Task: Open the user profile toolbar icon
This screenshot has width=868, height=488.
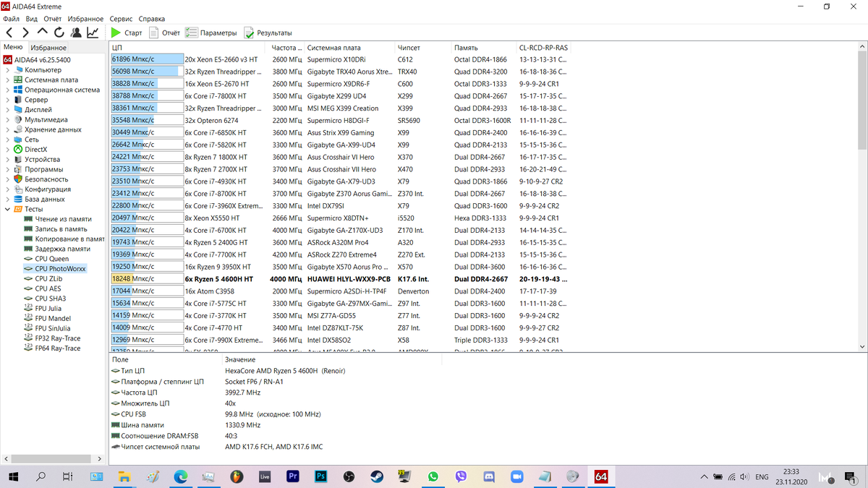Action: point(75,32)
